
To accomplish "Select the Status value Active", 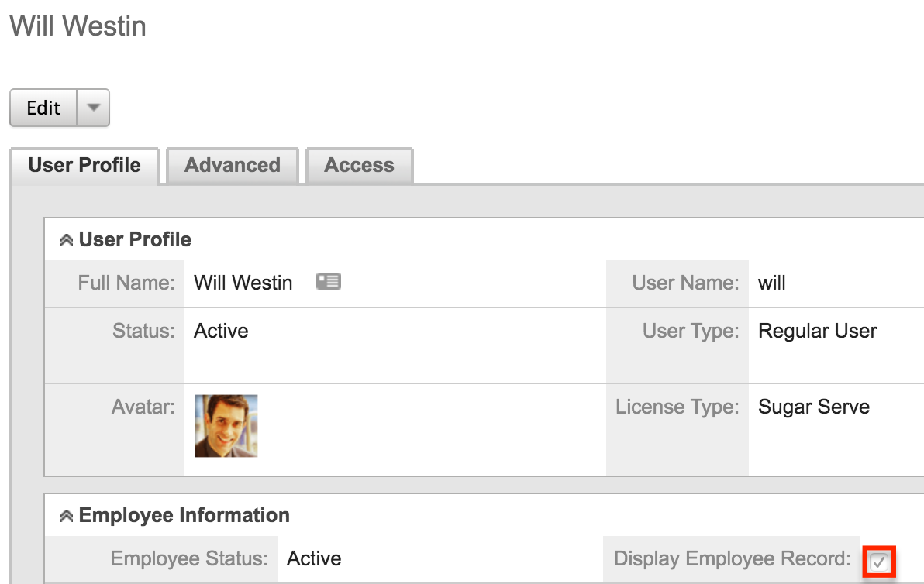I will (221, 331).
